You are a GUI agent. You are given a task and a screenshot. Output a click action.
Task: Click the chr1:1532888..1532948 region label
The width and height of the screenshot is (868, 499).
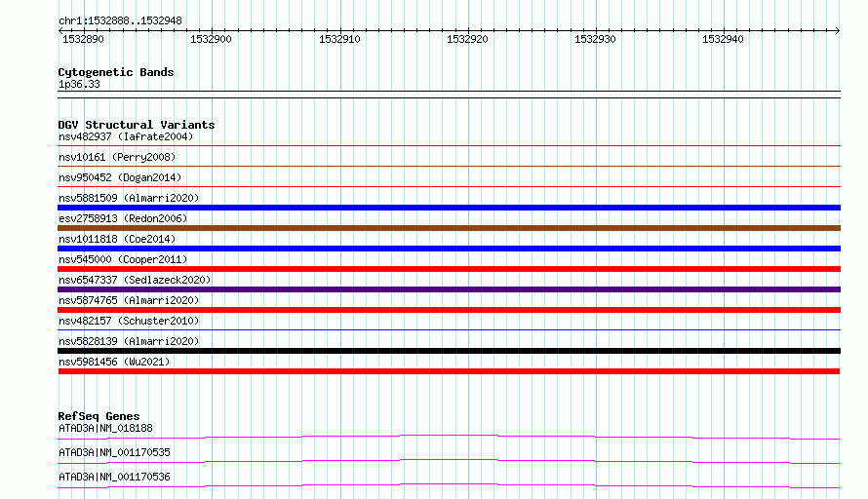tap(120, 20)
